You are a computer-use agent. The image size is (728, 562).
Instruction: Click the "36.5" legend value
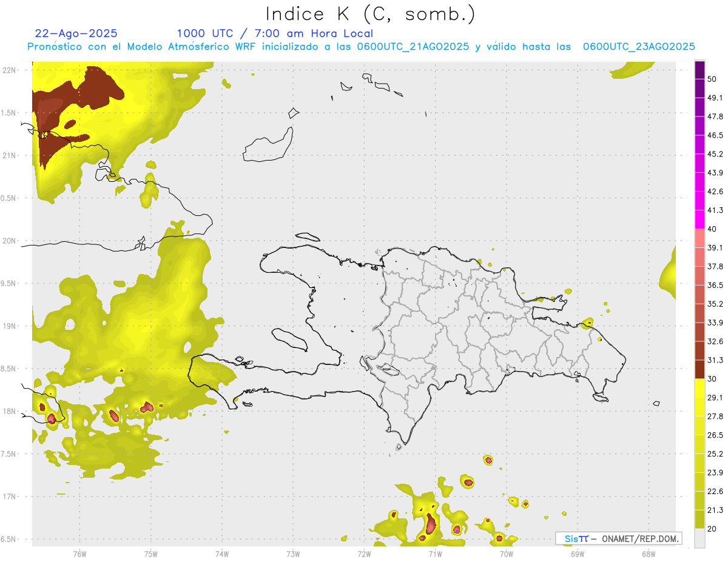(715, 285)
